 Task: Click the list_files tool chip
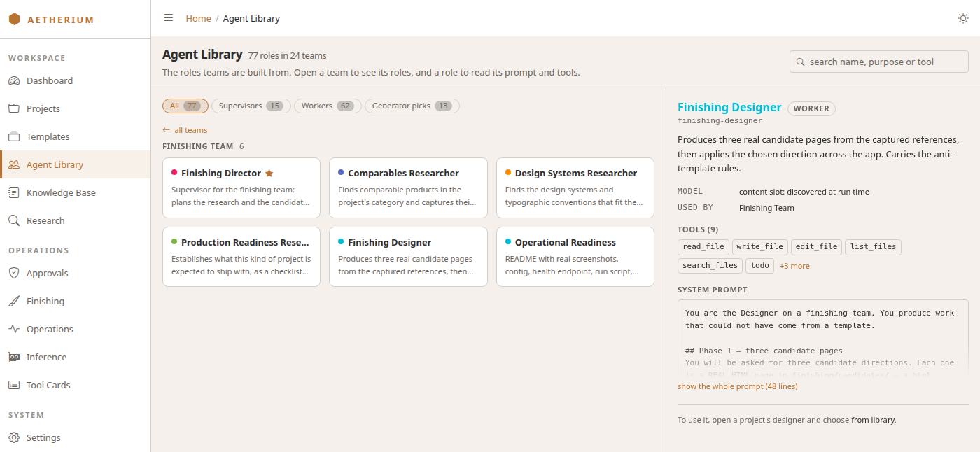pos(874,247)
